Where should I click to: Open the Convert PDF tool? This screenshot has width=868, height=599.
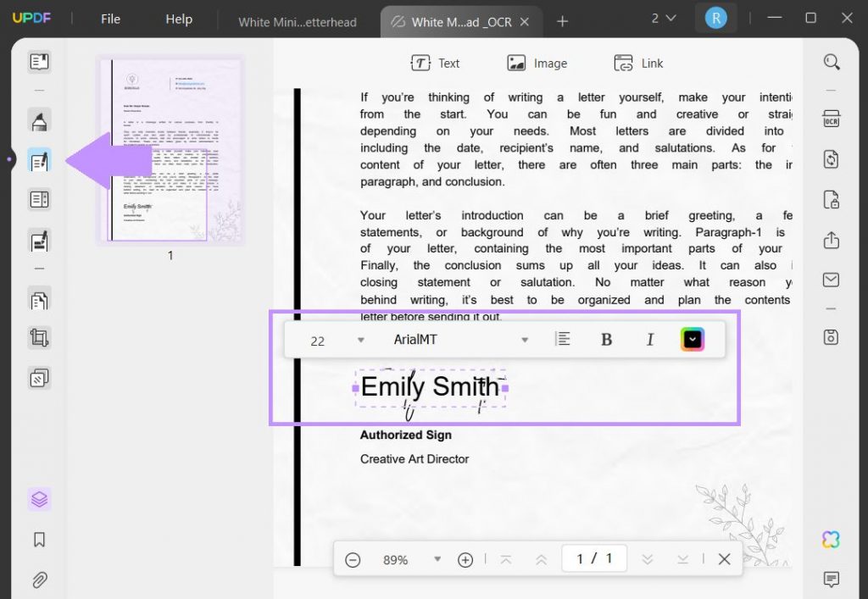click(x=831, y=159)
